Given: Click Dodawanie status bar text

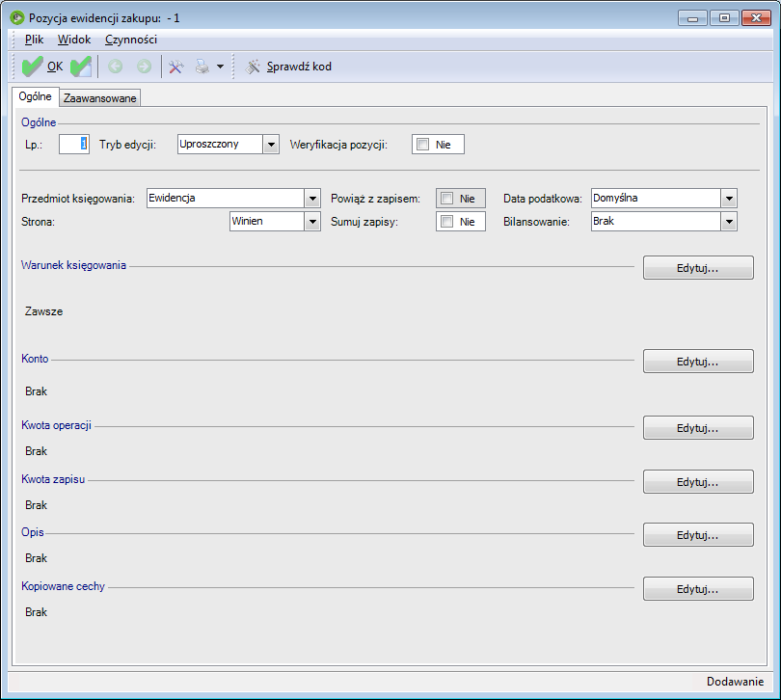Looking at the screenshot, I should [735, 682].
